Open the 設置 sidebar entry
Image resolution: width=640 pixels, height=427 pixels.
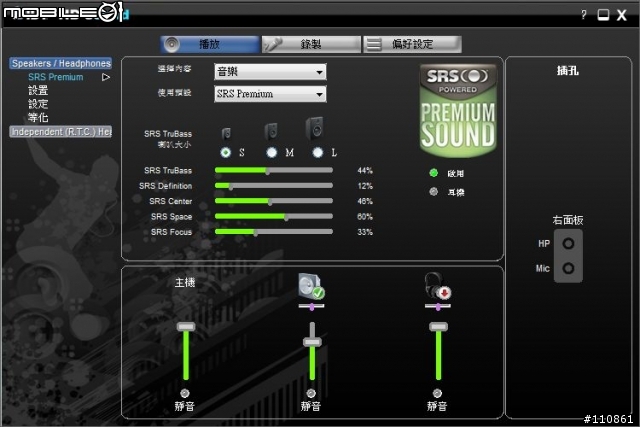pos(38,90)
